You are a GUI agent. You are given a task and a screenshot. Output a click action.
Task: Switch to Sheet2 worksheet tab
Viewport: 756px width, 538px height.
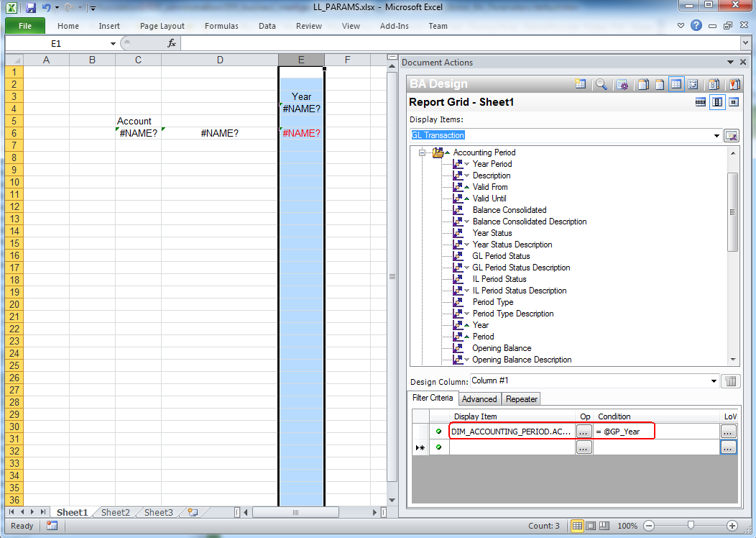click(115, 512)
